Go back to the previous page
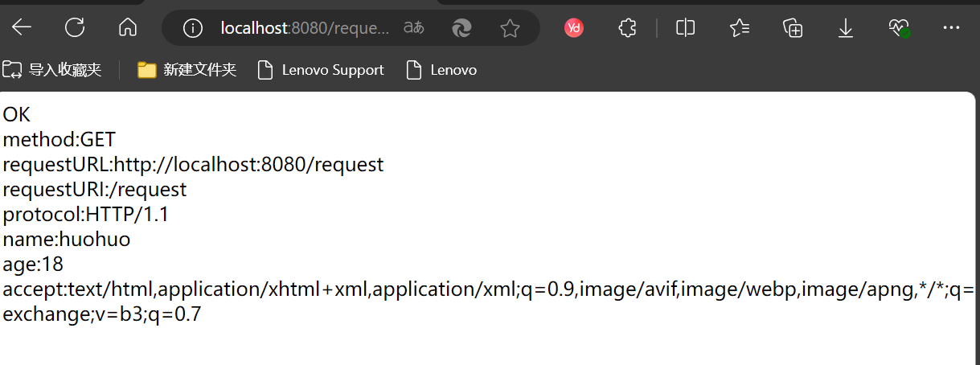This screenshot has height=365, width=980. click(22, 28)
